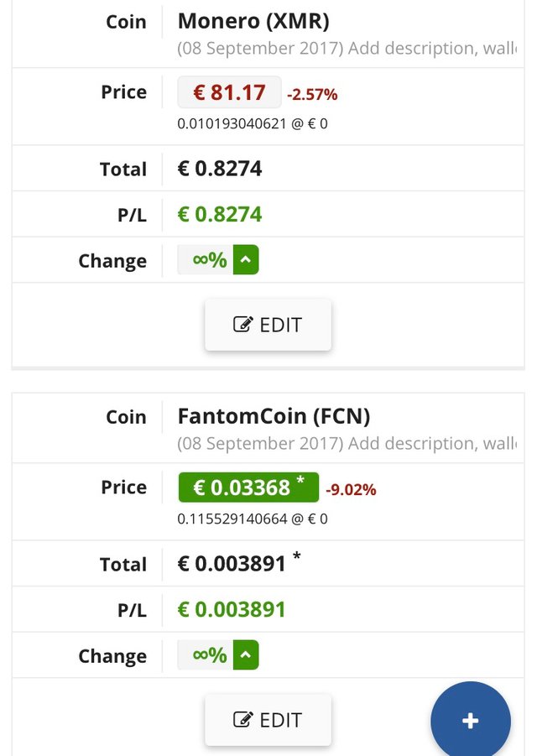This screenshot has width=537, height=756.
Task: Click Monero holdings amount 0.010193040621
Action: pyautogui.click(x=232, y=124)
